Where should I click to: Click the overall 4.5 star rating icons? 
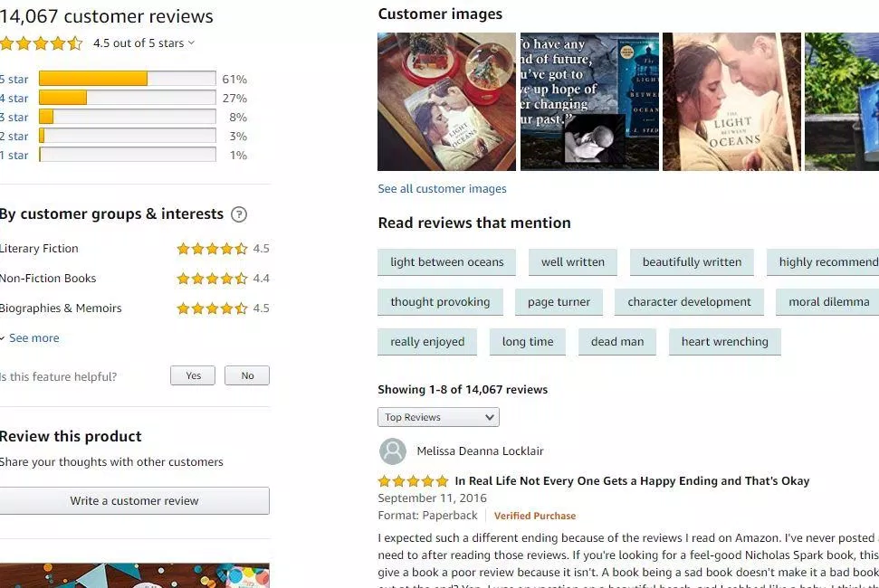[42, 43]
